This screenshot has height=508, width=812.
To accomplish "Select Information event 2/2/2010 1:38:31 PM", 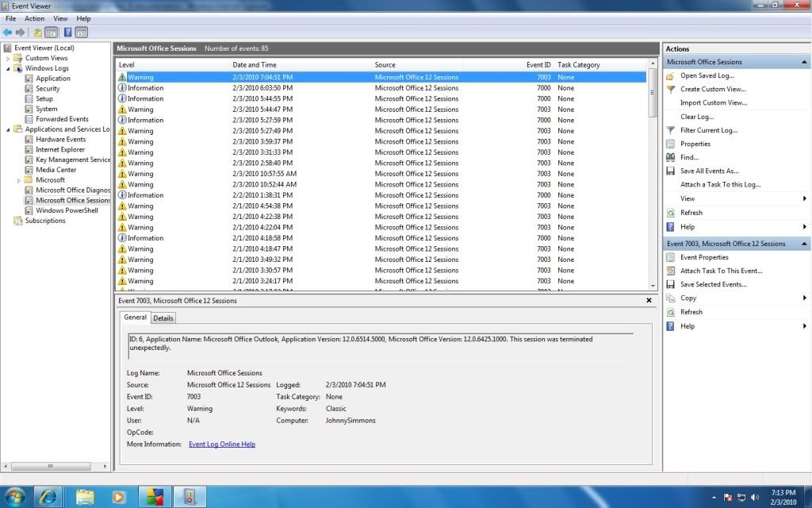I will (x=381, y=195).
